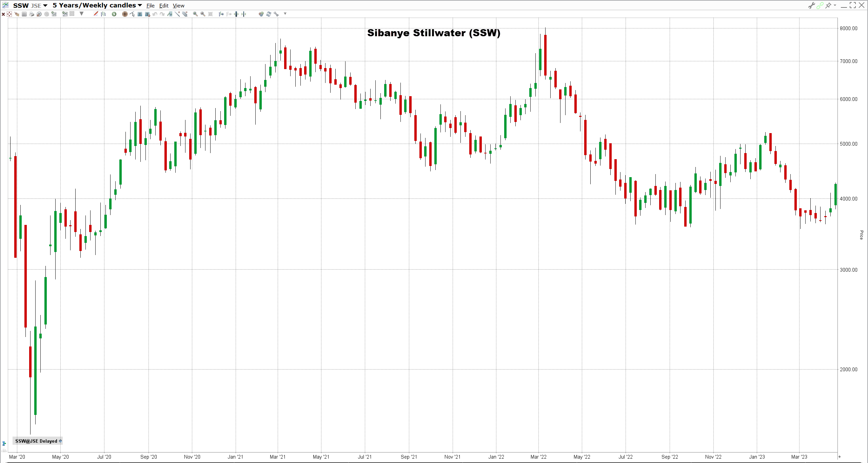
Task: Open the File menu
Action: pos(151,6)
